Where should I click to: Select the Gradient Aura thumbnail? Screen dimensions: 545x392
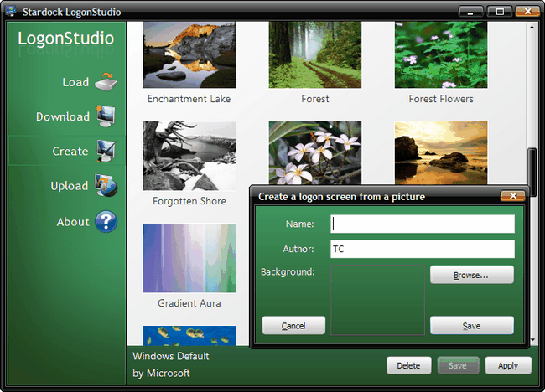coord(189,258)
